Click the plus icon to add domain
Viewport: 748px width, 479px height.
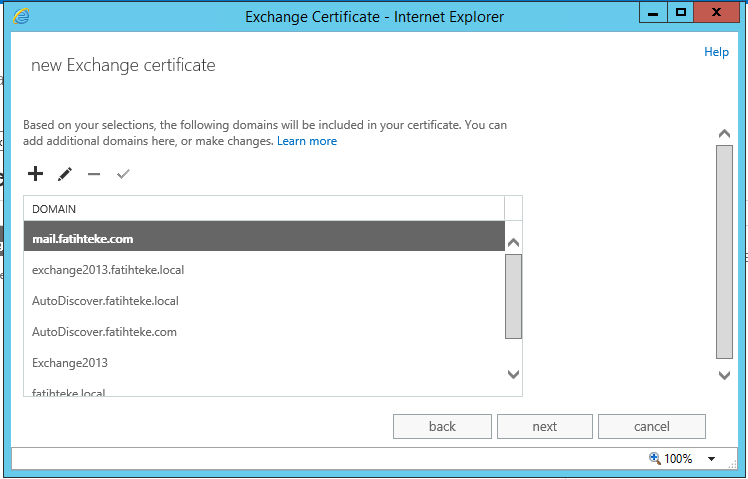pos(35,174)
